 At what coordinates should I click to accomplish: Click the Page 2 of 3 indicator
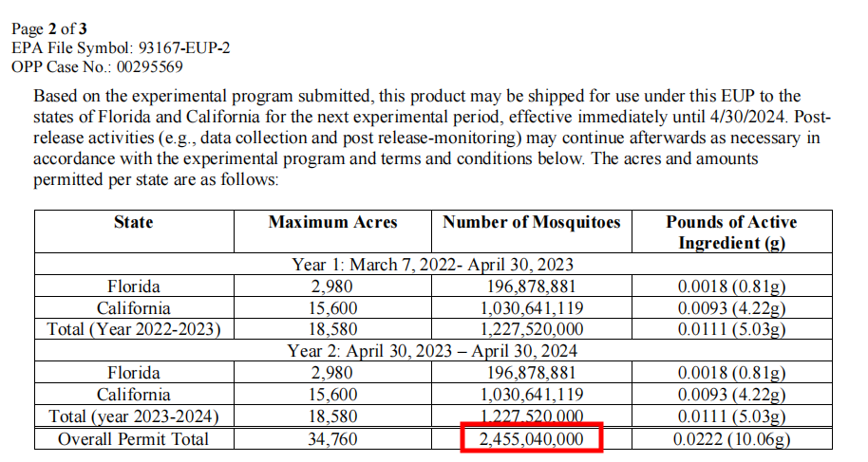[x=48, y=28]
